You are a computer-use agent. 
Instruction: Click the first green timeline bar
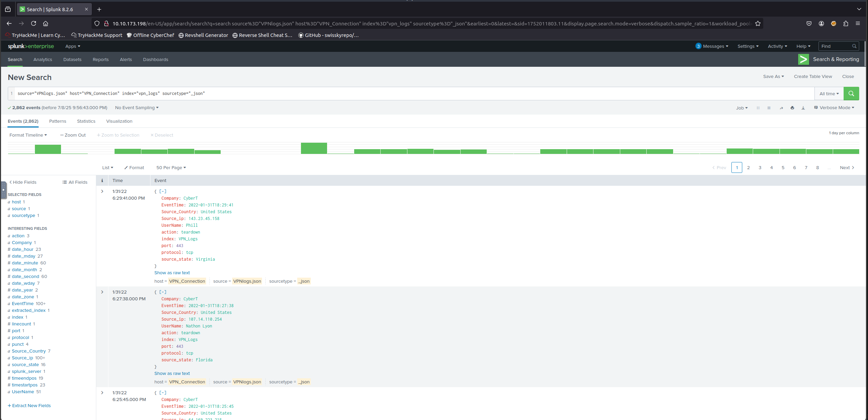[x=48, y=149]
